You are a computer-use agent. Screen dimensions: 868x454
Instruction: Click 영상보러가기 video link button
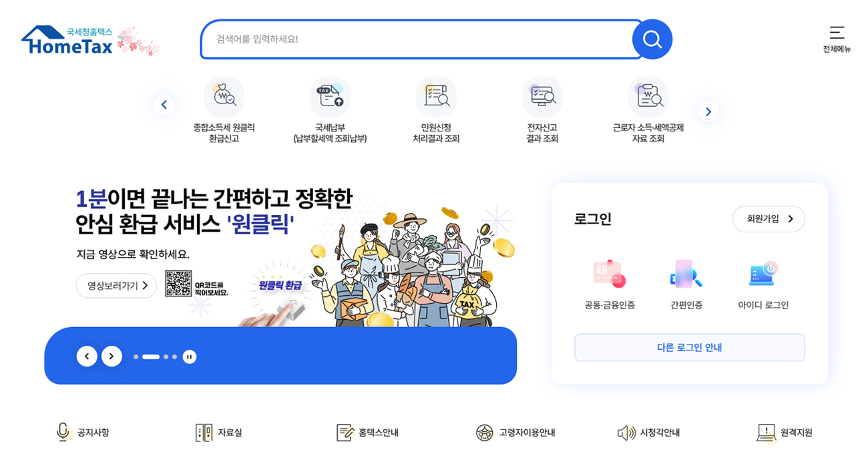pos(116,285)
